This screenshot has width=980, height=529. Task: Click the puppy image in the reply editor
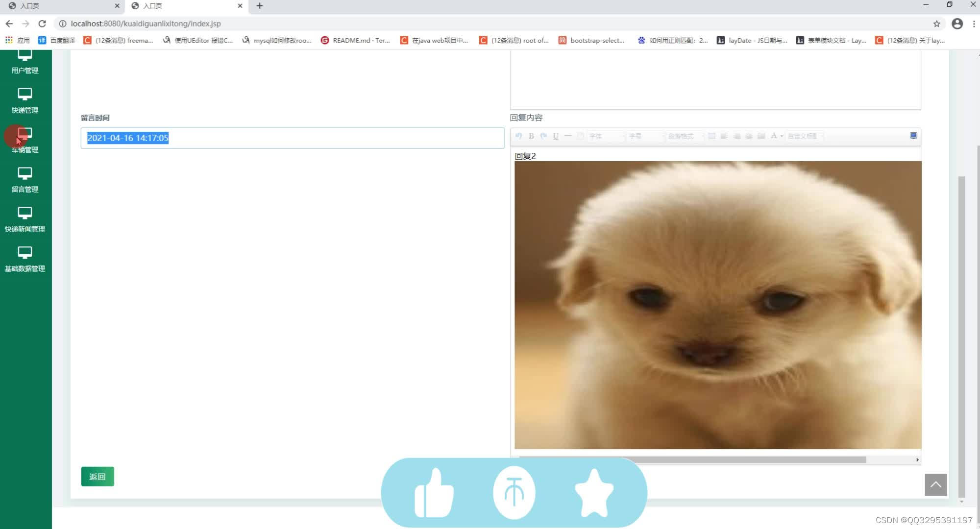tap(718, 305)
